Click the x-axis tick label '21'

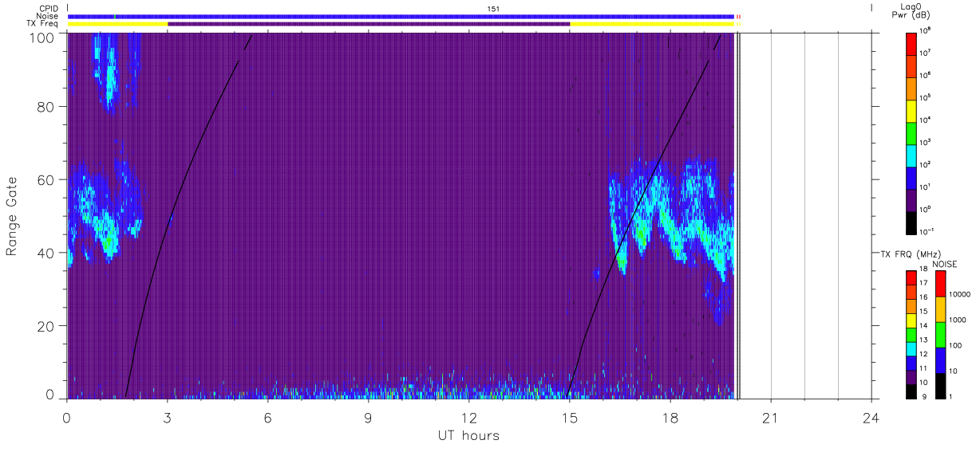771,418
